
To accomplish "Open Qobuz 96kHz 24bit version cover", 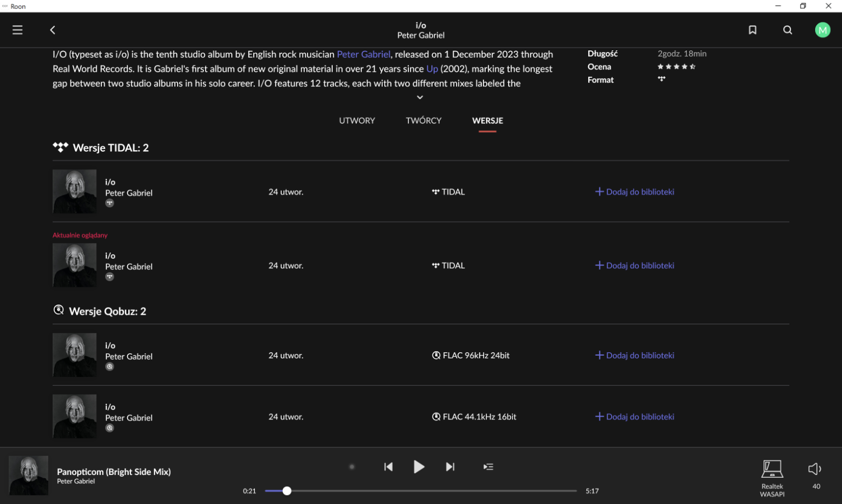I will (x=75, y=355).
